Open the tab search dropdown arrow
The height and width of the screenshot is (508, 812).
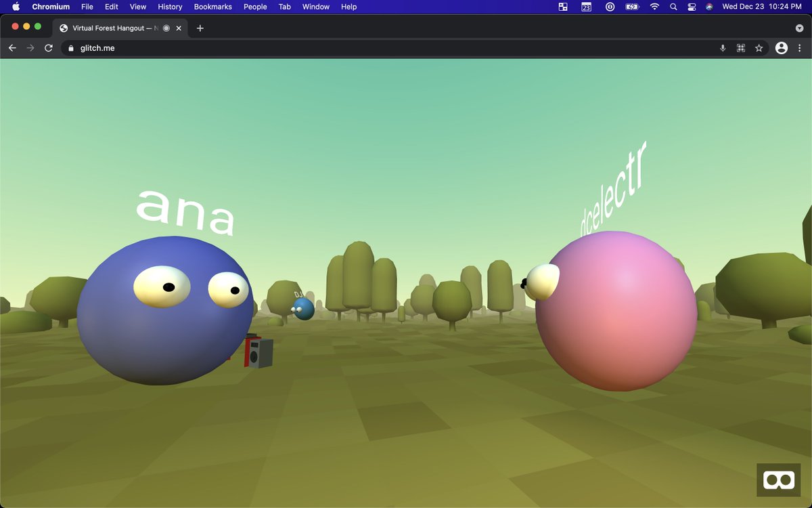(799, 28)
